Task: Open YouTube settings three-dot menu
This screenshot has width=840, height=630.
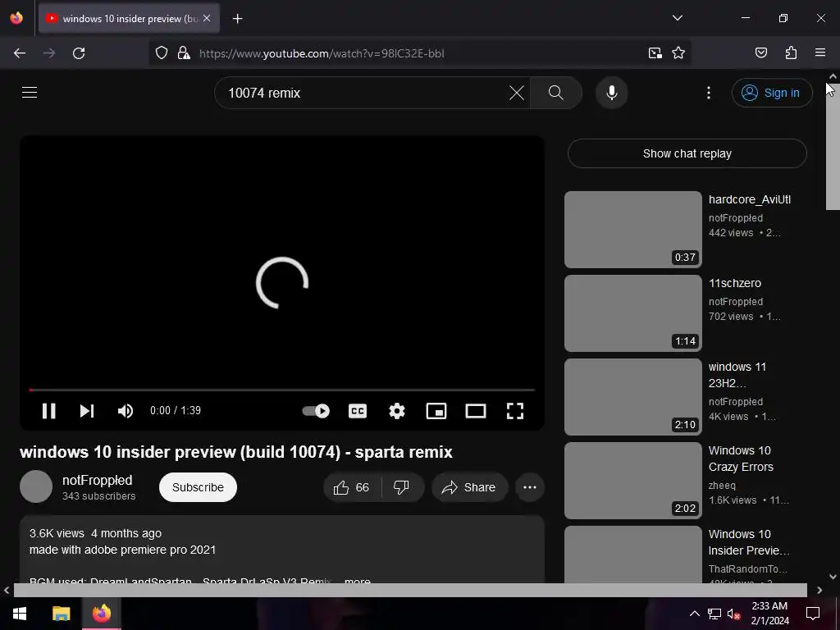Action: coord(709,93)
